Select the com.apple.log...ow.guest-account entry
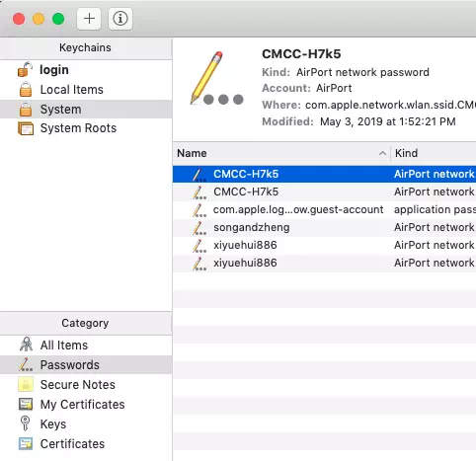 click(324, 209)
